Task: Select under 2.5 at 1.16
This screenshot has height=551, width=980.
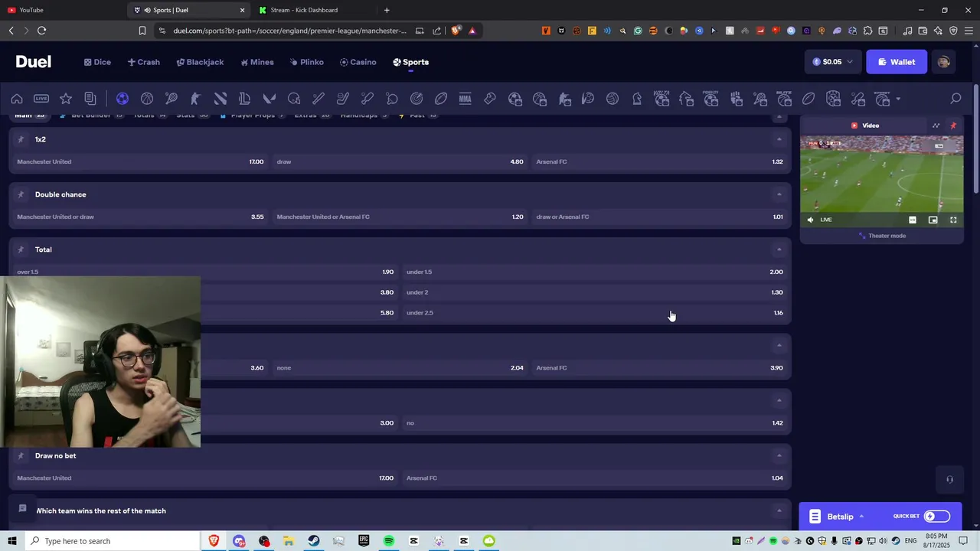Action: (594, 312)
